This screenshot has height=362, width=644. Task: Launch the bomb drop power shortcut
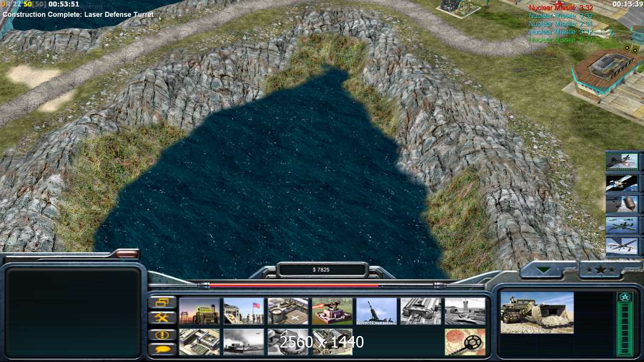622,204
